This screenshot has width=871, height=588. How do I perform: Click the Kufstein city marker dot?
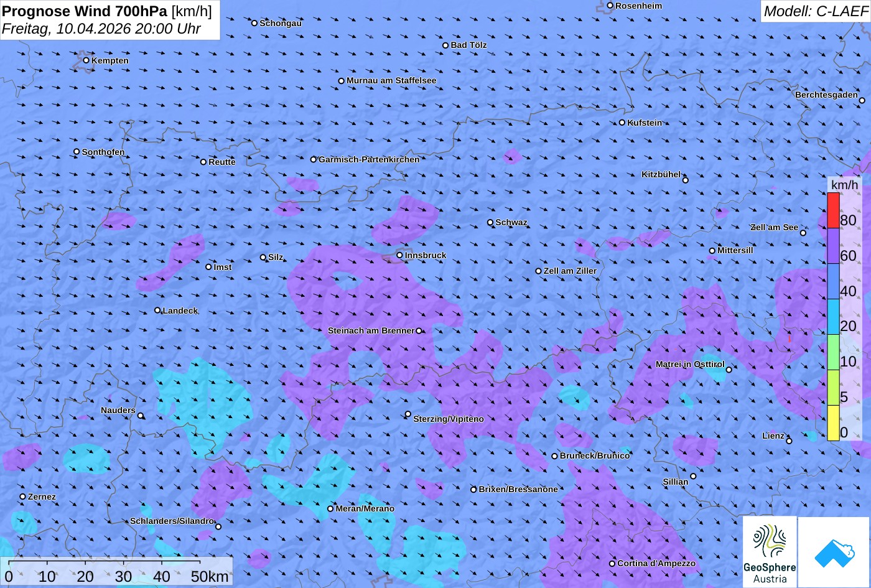[622, 123]
